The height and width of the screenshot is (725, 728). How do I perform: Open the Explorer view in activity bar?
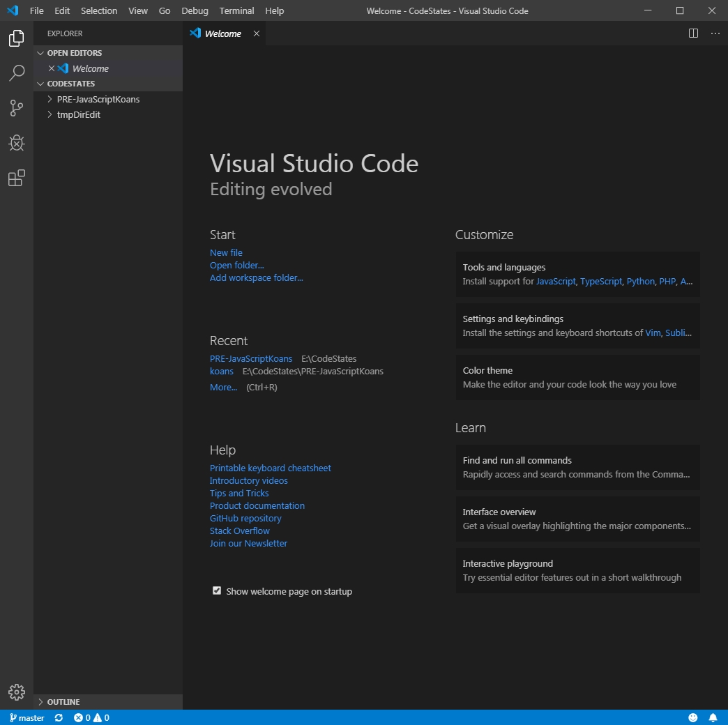pyautogui.click(x=16, y=38)
